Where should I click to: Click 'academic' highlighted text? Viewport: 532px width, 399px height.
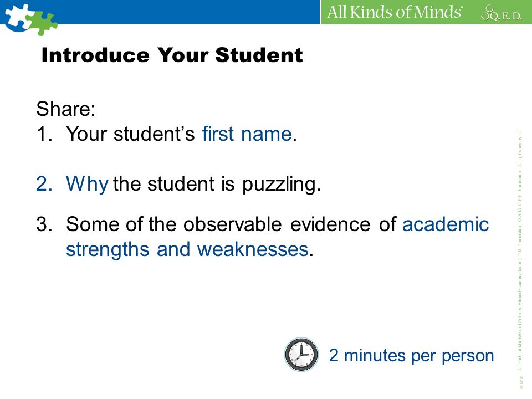(x=446, y=224)
